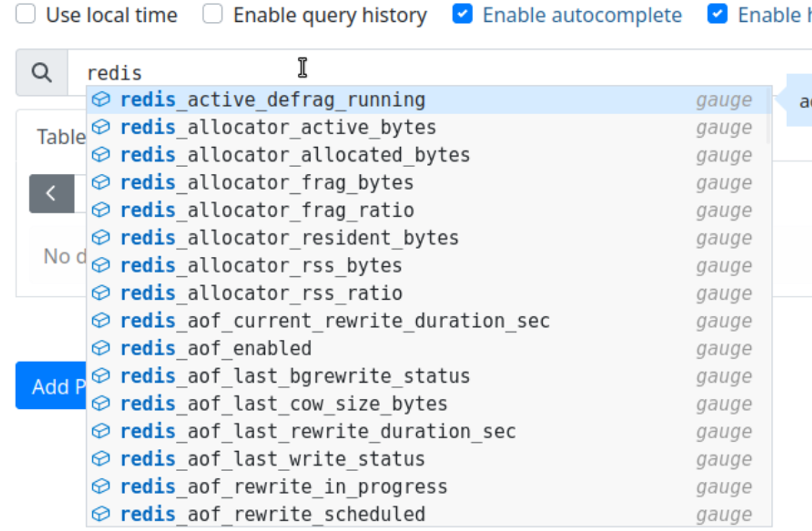Viewport: 812px width, 531px height.
Task: Click the left chevron time button
Action: [x=51, y=194]
